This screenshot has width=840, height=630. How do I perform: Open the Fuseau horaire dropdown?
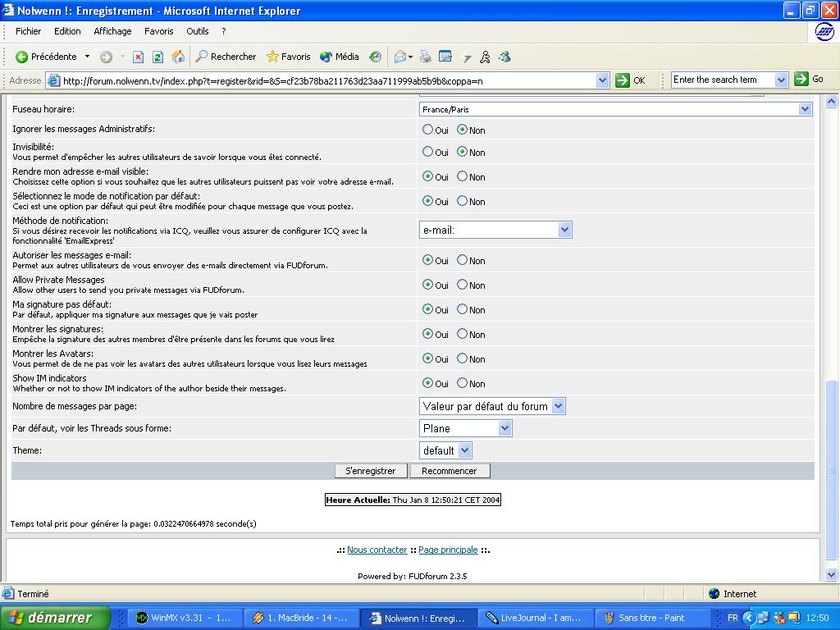pos(804,109)
